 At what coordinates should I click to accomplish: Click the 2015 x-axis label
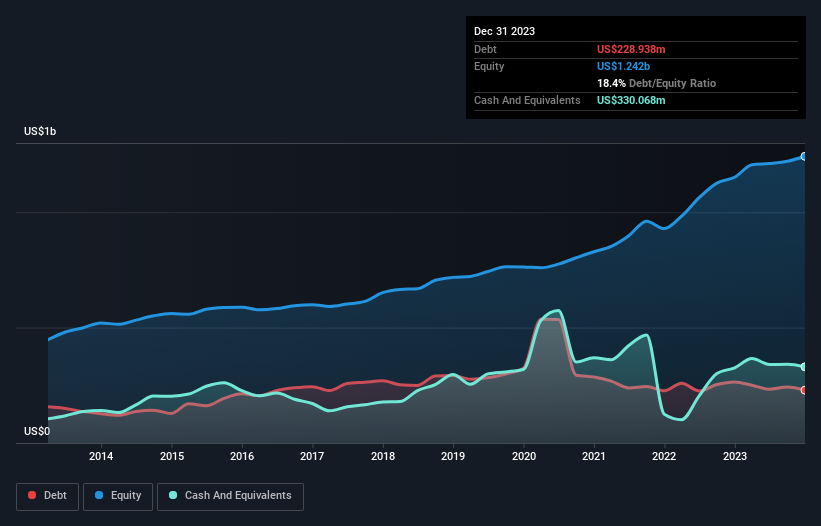(172, 456)
